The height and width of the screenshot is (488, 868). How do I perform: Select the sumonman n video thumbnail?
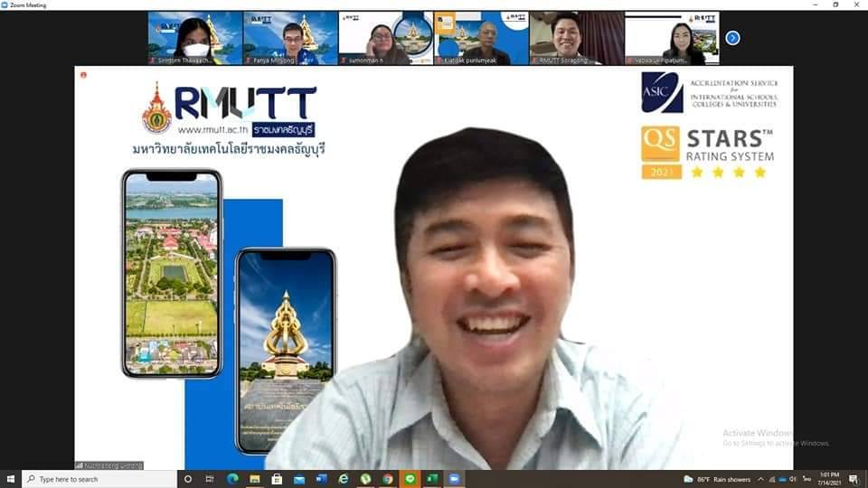(x=386, y=38)
